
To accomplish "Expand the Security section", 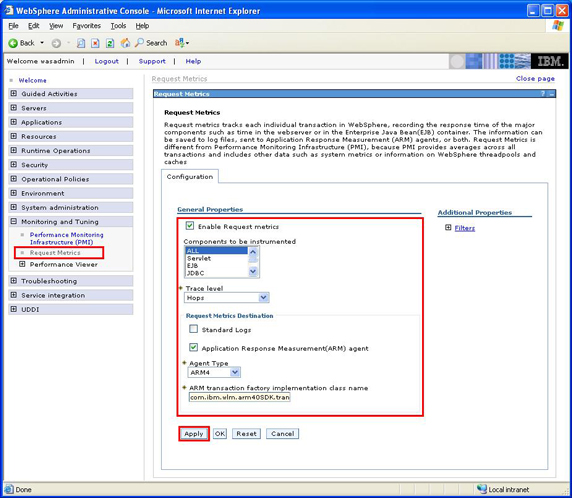I will click(14, 165).
